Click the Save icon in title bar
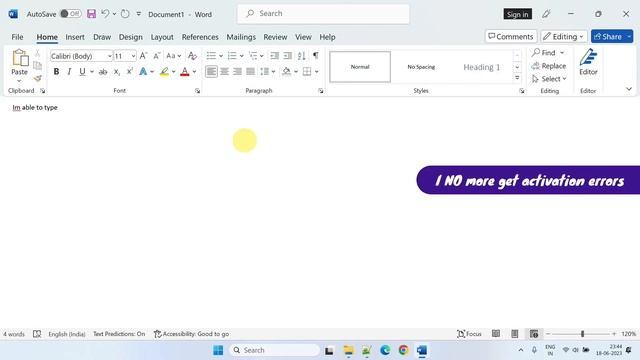640x360 pixels. [91, 14]
